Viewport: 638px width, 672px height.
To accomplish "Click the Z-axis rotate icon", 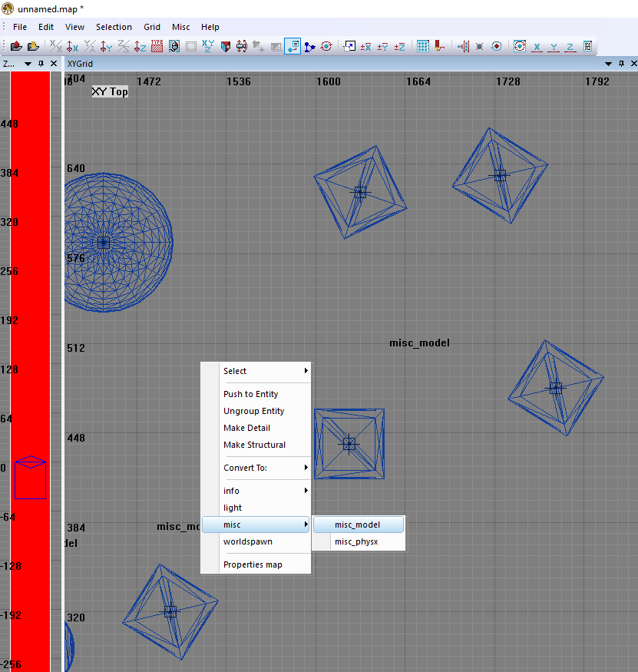I will [x=140, y=46].
